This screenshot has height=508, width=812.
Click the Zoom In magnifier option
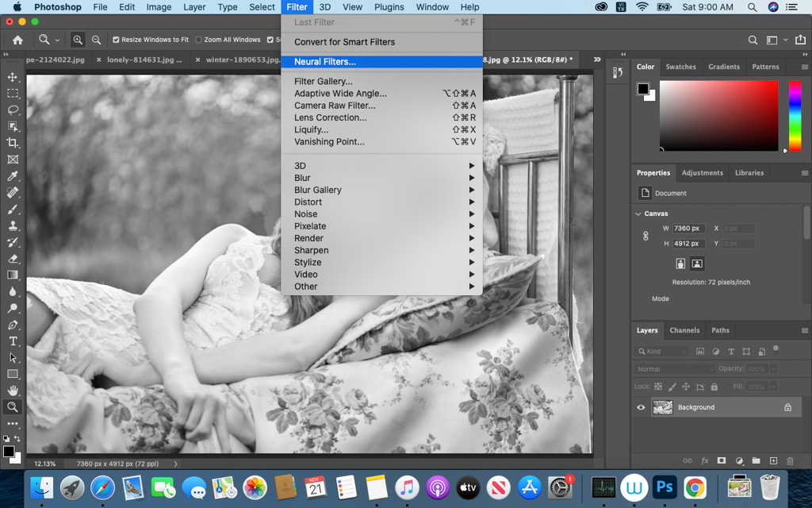click(x=78, y=40)
